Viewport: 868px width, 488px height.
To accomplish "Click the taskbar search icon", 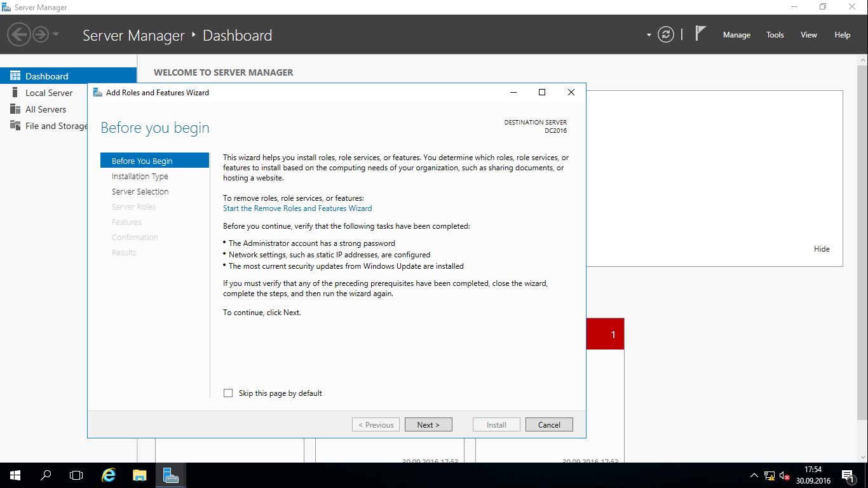I will click(x=46, y=475).
